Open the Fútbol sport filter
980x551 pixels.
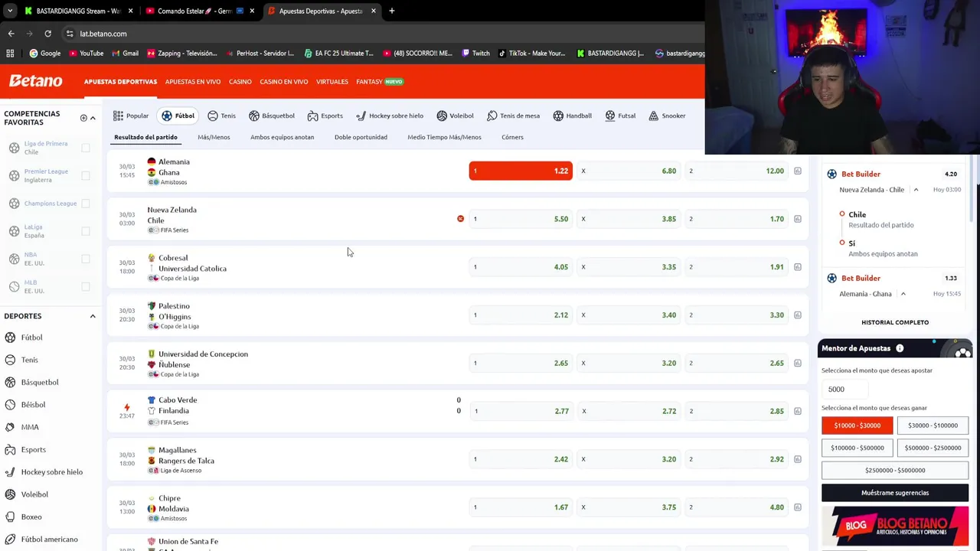point(178,116)
